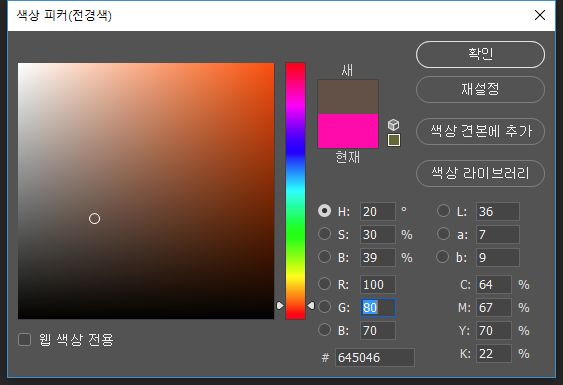Click the current pink color swatch
This screenshot has height=385, width=563.
[348, 131]
